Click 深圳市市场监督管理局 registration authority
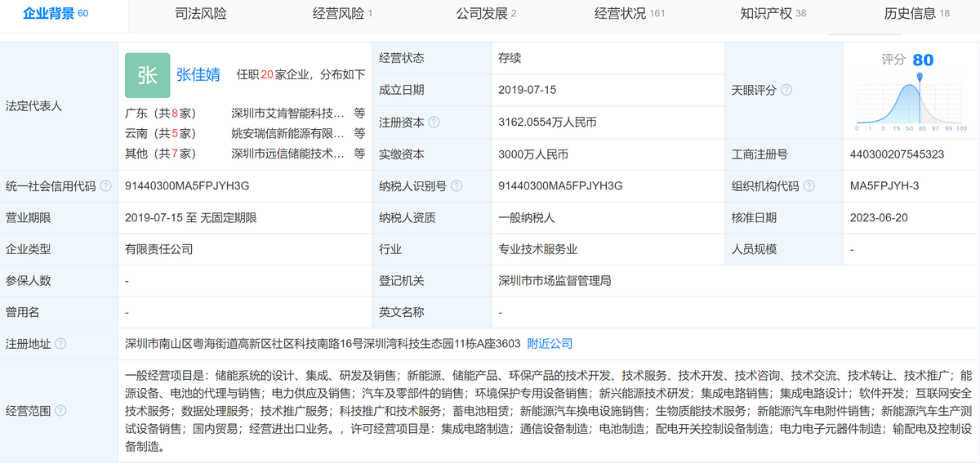The image size is (980, 464). tap(555, 280)
